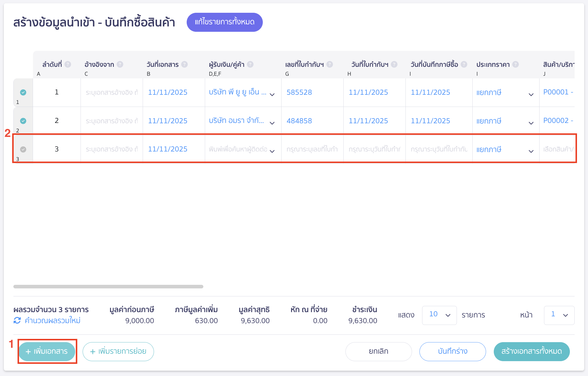Open help tooltip for วันที่บันทึกภาษีซื้อ column
Image resolution: width=588 pixels, height=376 pixels.
point(463,64)
